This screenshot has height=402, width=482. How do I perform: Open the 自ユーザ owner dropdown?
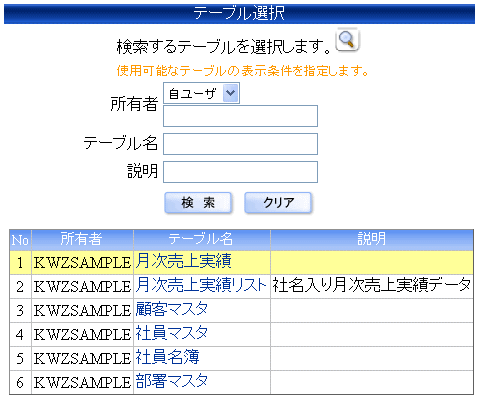click(x=201, y=93)
